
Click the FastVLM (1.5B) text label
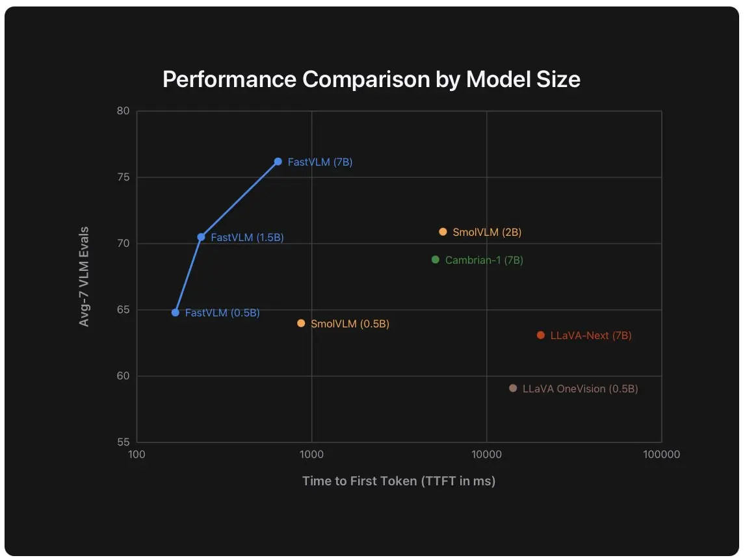pos(247,238)
